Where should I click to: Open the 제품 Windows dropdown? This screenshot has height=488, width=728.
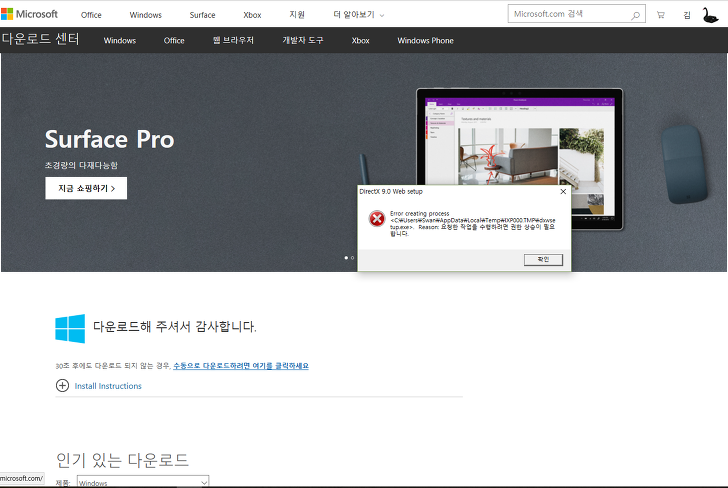pos(143,482)
